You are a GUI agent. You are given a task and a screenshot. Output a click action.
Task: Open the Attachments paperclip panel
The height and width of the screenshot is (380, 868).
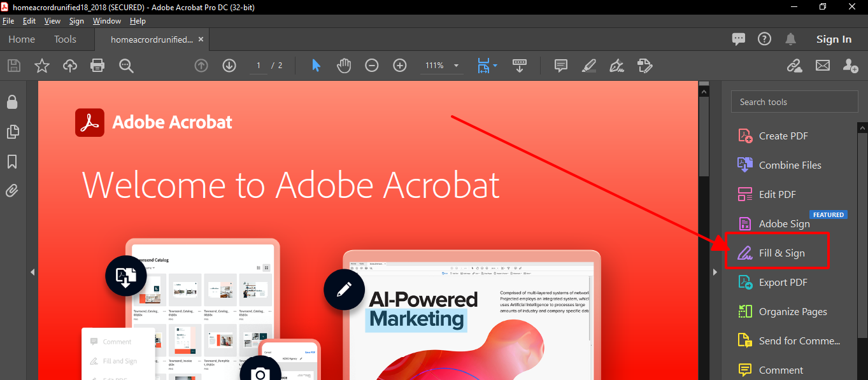(x=12, y=190)
